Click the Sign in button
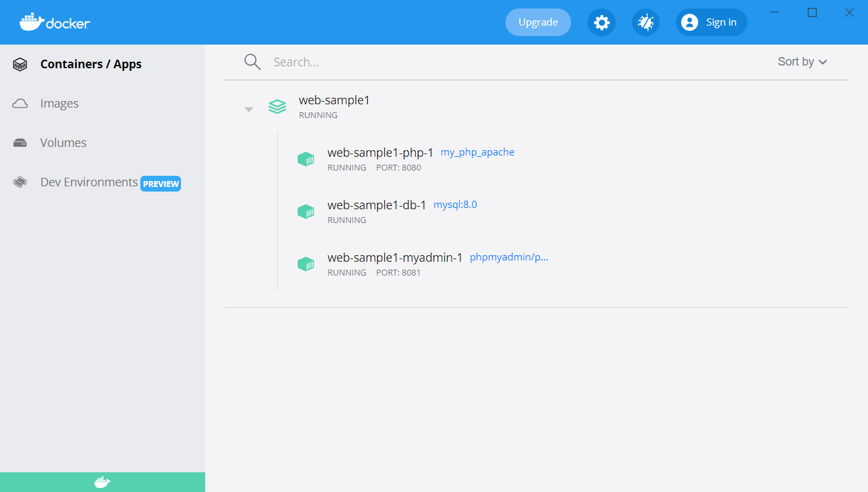Screen dimensions: 868x492 click(712, 22)
